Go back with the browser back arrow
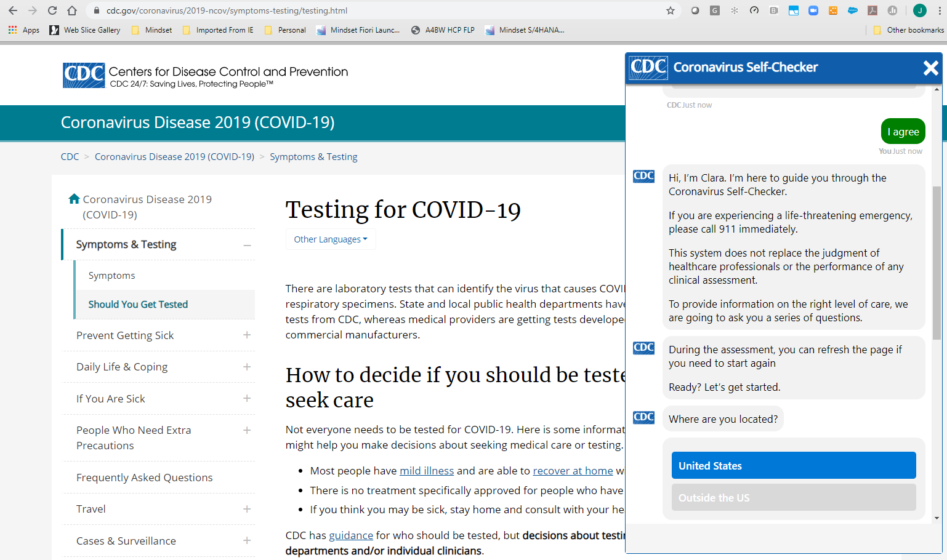This screenshot has width=947, height=560. (13, 10)
